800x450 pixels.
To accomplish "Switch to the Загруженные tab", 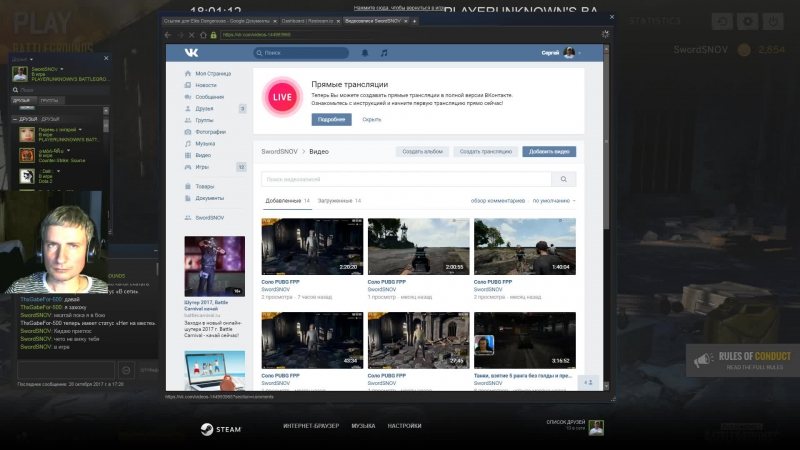I will (339, 201).
